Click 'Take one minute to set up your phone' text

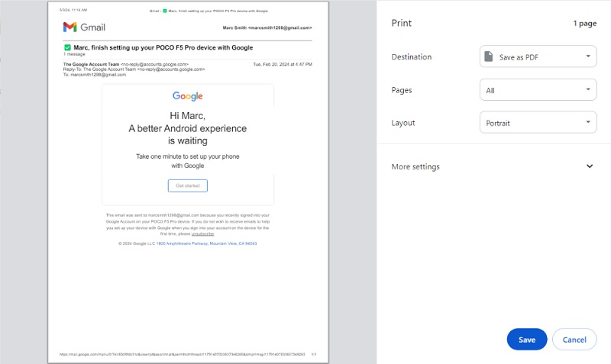[x=188, y=156]
